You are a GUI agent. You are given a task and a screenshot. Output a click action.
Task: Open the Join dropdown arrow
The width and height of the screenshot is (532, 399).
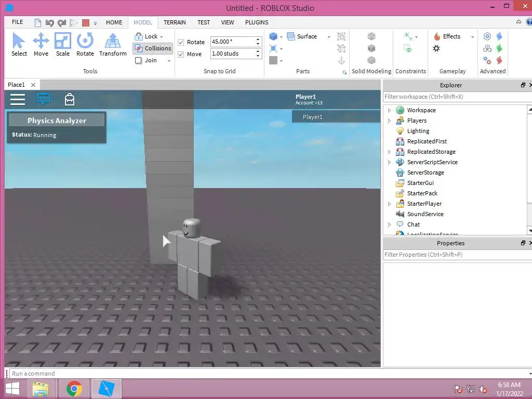coord(169,61)
